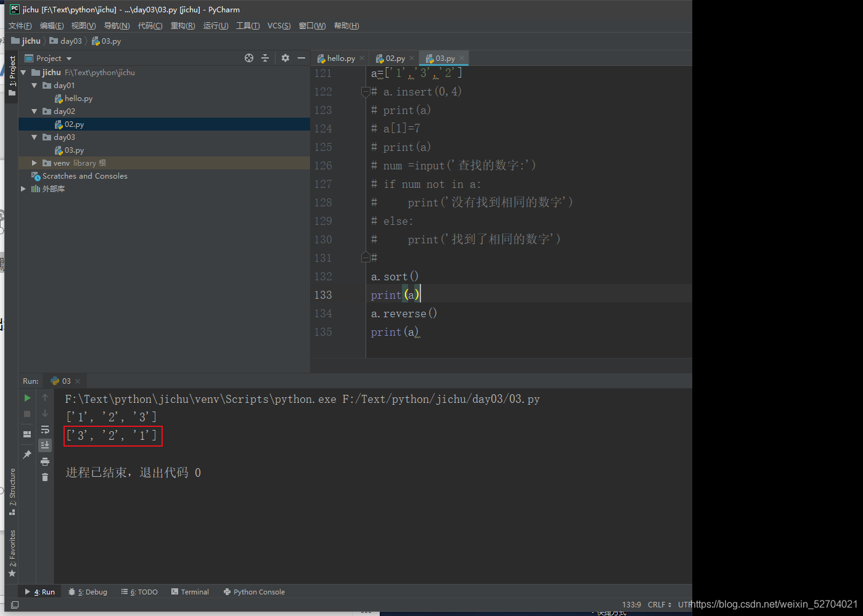This screenshot has height=616, width=863.
Task: Collapse code fold marker at line 122
Action: (366, 92)
